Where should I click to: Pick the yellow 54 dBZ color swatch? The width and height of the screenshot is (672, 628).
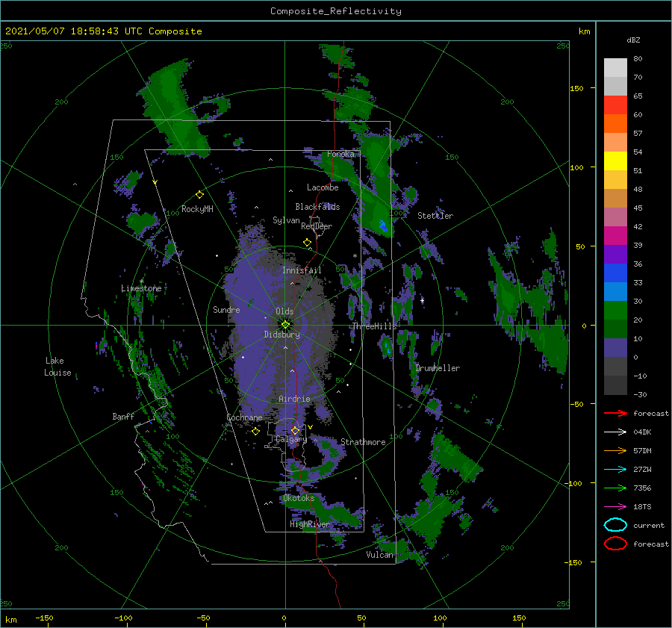(615, 161)
